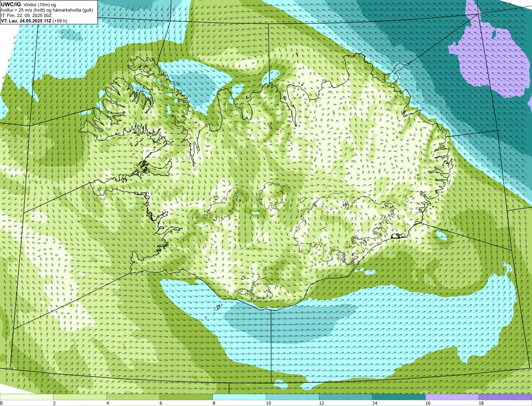Viewport: 532px width, 406px height.
Task: Click the turquoise 10–12 m/s legend swatch
Action: point(293,397)
